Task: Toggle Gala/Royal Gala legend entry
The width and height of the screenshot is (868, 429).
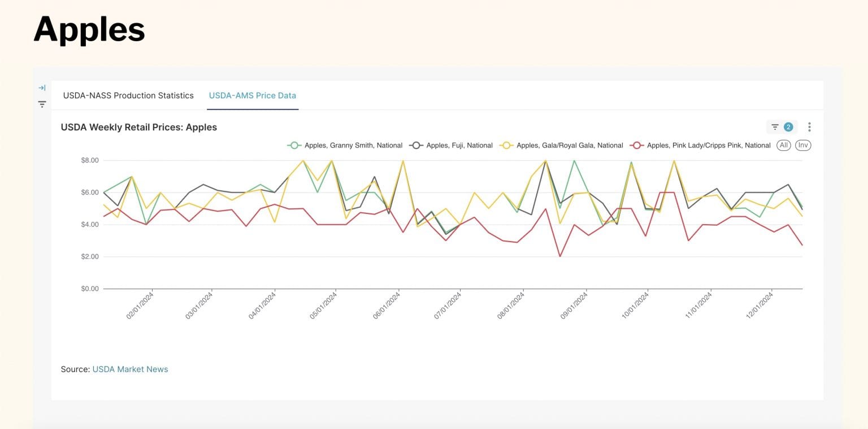Action: click(x=561, y=145)
